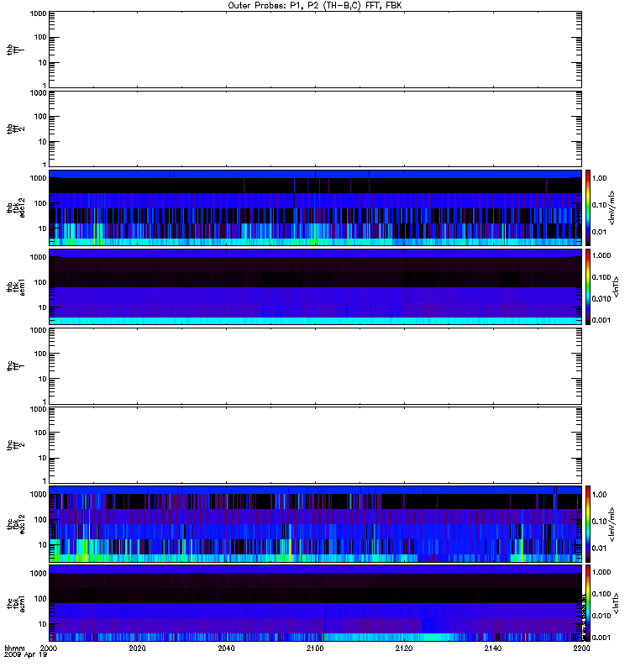
Task: Click the 1000 y-axis tick of thb fff 1 panel
Action: (x=38, y=13)
